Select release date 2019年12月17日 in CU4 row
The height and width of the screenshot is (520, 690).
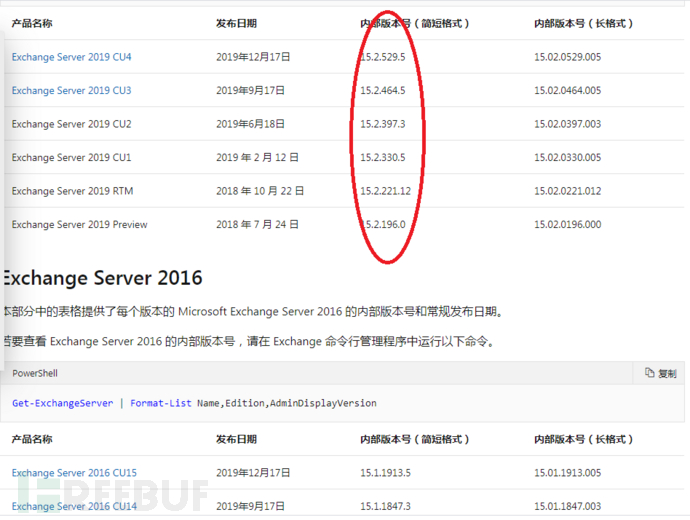pos(253,57)
